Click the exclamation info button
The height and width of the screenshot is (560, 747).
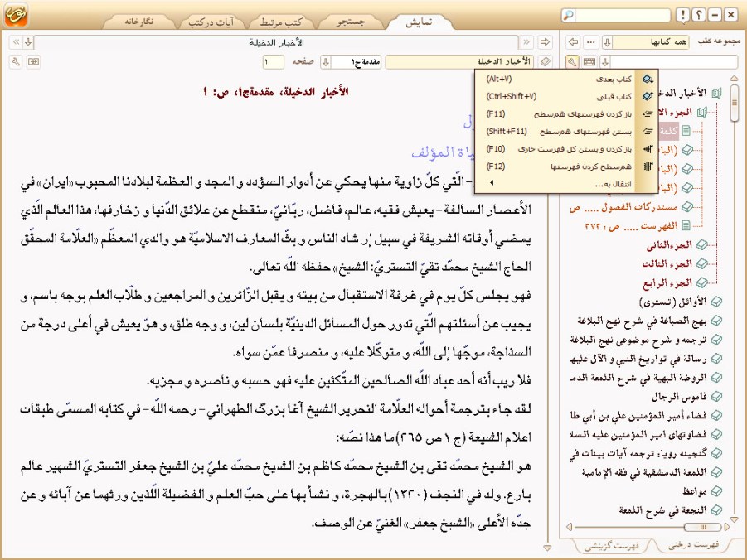(682, 15)
